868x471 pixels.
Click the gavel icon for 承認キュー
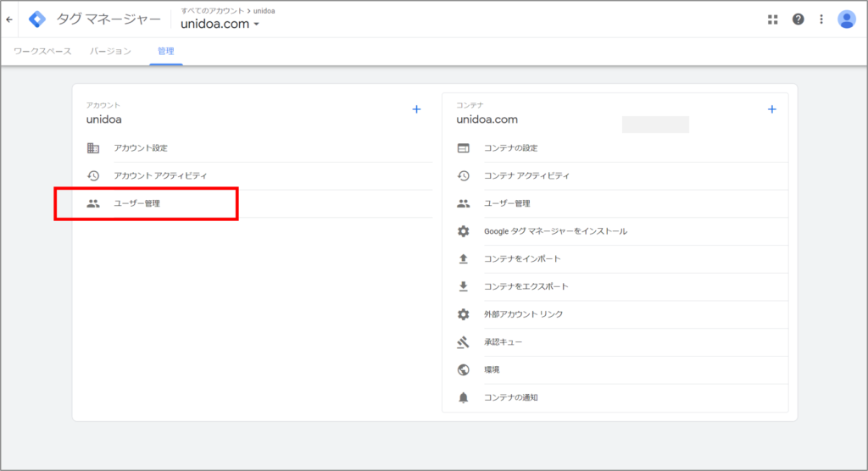[464, 342]
